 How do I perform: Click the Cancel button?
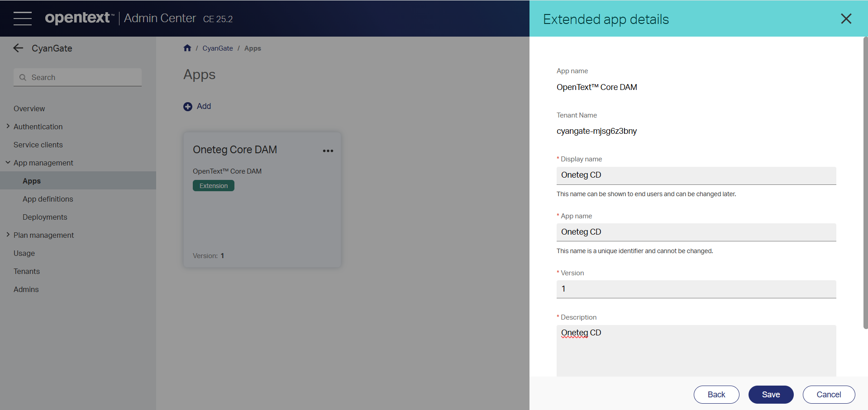828,395
